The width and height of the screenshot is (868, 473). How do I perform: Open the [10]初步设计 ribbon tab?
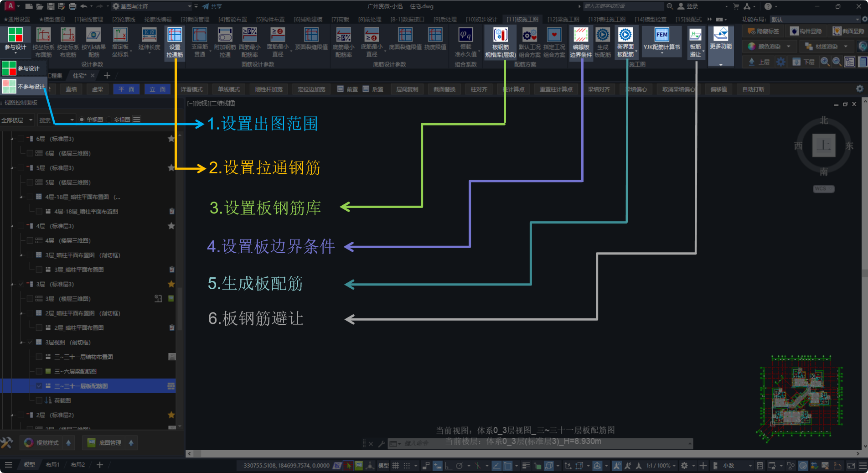(x=481, y=20)
